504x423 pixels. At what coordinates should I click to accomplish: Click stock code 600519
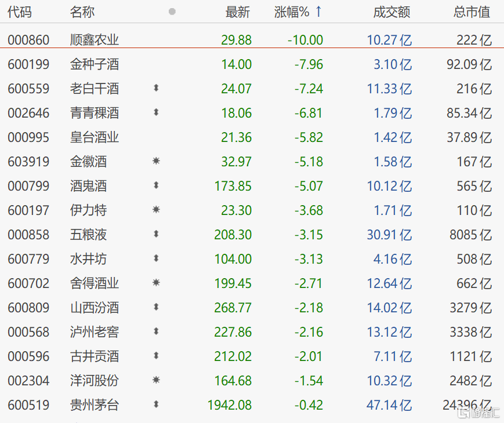click(28, 406)
